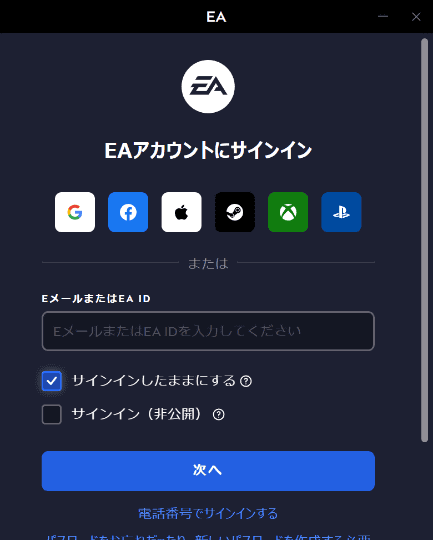Open help icon beside サインイン（非公開）

(x=218, y=414)
